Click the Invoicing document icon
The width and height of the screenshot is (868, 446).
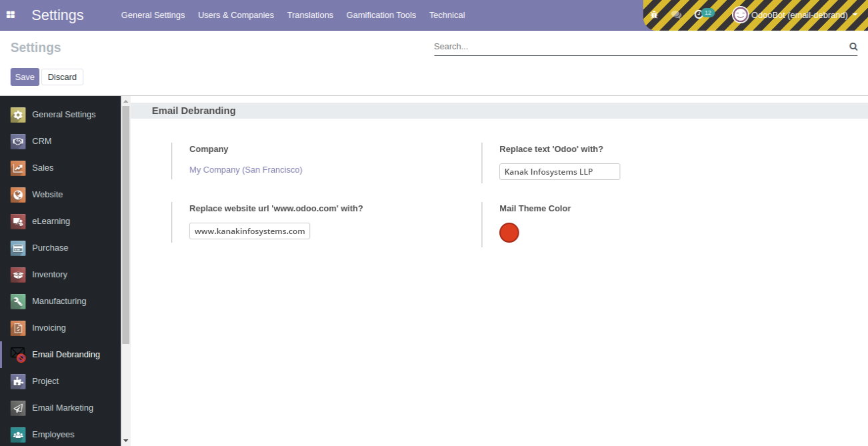(x=18, y=328)
